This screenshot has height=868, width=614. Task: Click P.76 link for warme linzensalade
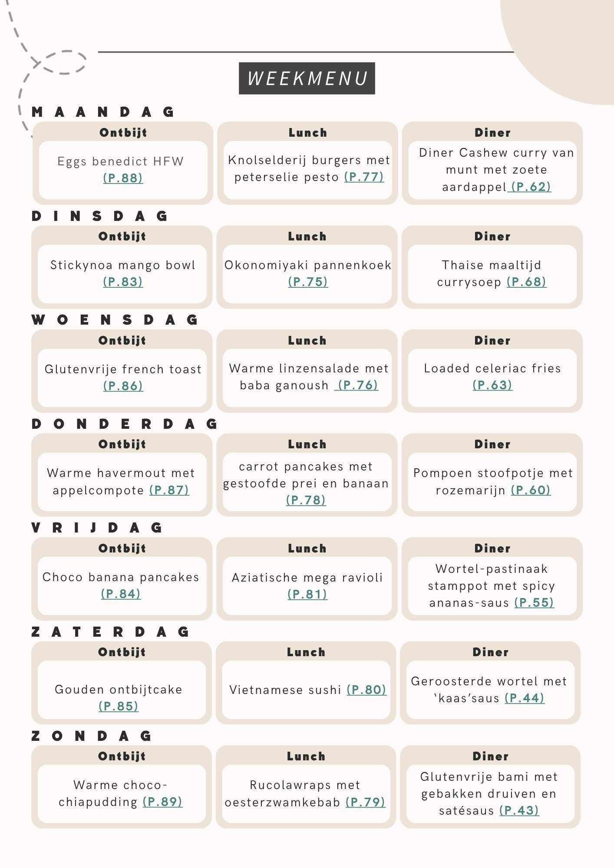pyautogui.click(x=358, y=385)
